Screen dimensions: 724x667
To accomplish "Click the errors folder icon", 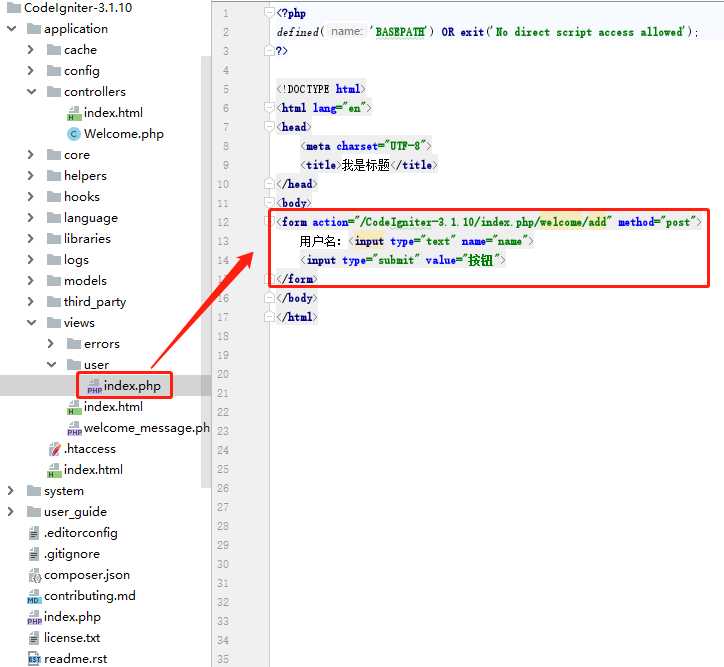I will pyautogui.click(x=74, y=343).
